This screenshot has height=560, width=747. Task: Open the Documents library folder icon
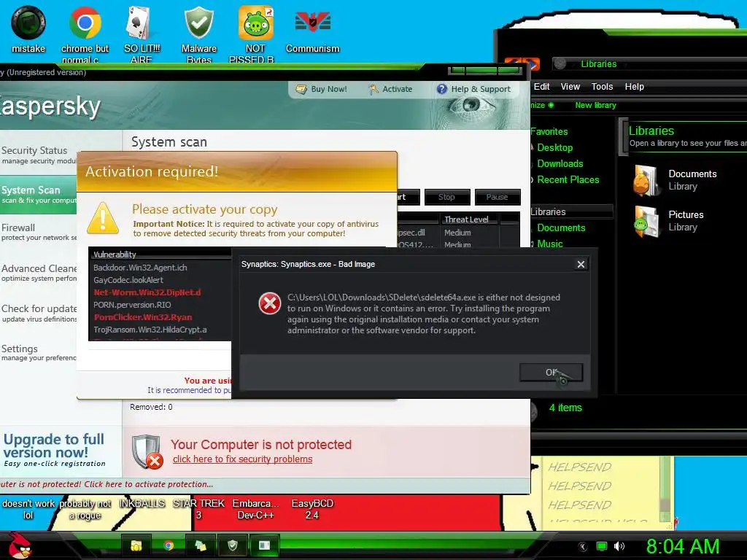[646, 180]
